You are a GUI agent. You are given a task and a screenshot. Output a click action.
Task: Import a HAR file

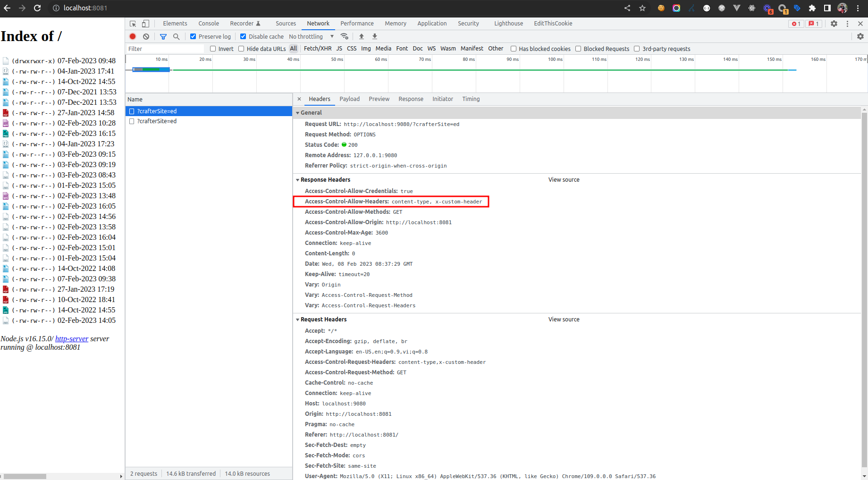(x=362, y=36)
